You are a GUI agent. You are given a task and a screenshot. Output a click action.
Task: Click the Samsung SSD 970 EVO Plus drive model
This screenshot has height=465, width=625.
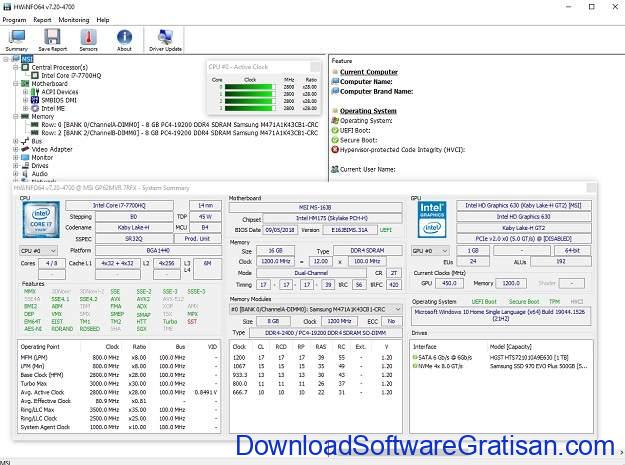[x=538, y=366]
